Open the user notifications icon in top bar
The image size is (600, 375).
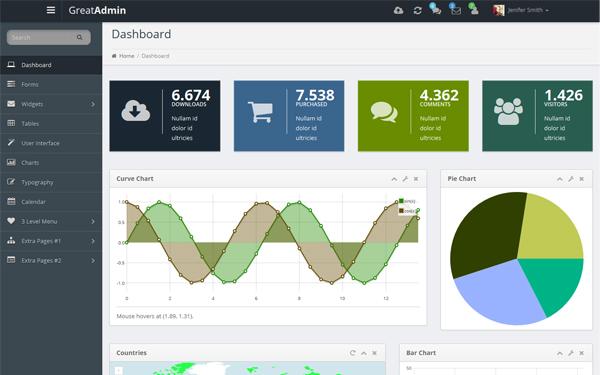474,10
